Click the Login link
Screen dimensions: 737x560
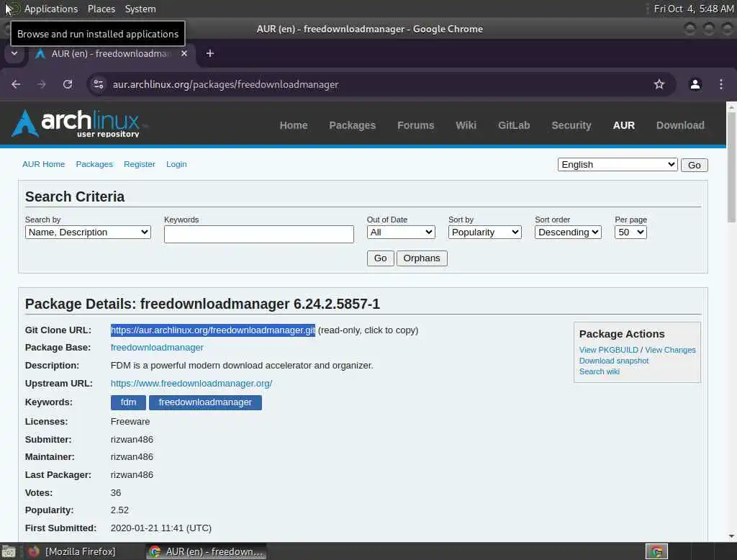coord(176,164)
